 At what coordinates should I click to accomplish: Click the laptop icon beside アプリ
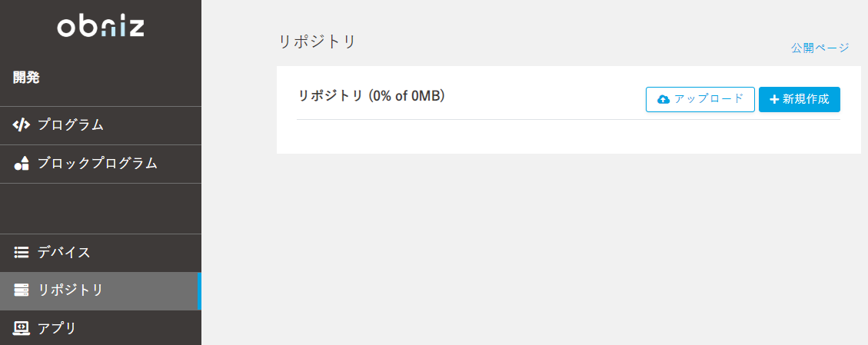(21, 328)
